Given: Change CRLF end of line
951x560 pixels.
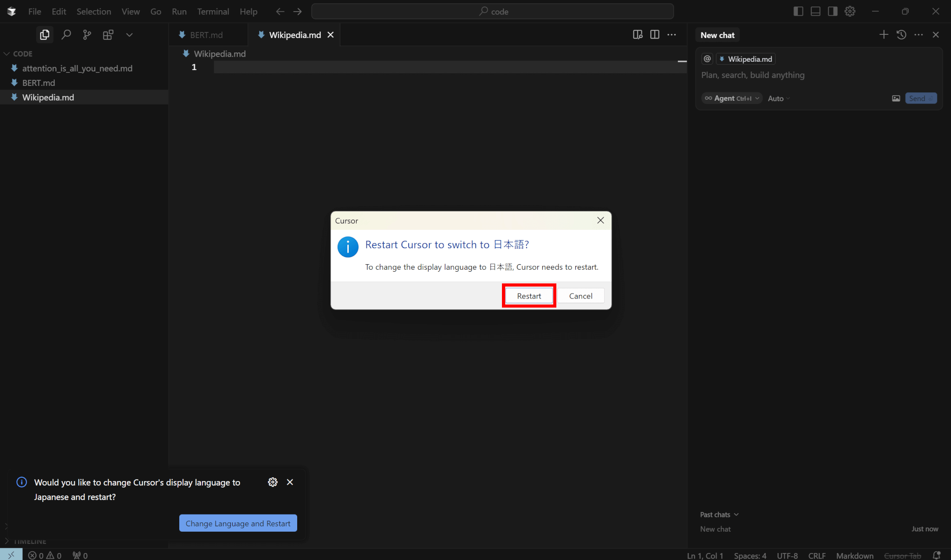Looking at the screenshot, I should click(817, 555).
